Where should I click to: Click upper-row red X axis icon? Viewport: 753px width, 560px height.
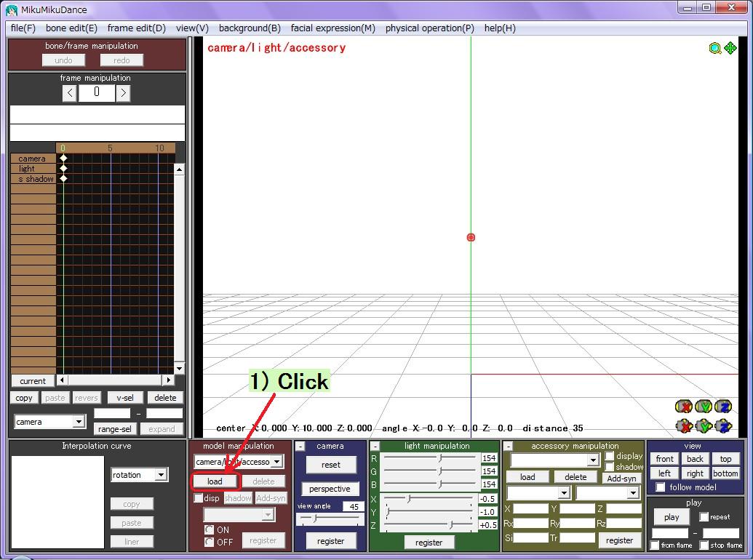pos(684,407)
